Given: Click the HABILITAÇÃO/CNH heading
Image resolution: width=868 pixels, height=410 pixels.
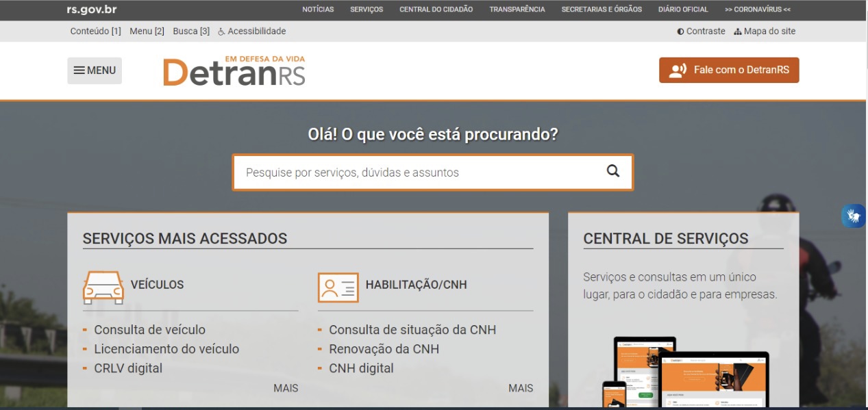Looking at the screenshot, I should 416,285.
